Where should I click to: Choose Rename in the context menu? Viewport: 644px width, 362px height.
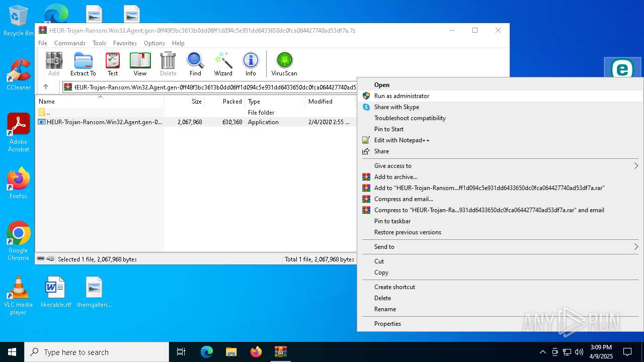pos(501,309)
